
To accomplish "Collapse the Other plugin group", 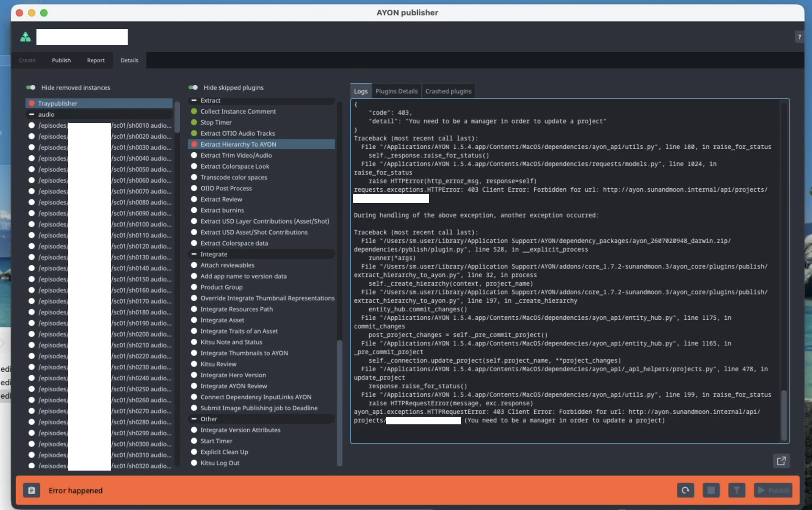I will (194, 419).
